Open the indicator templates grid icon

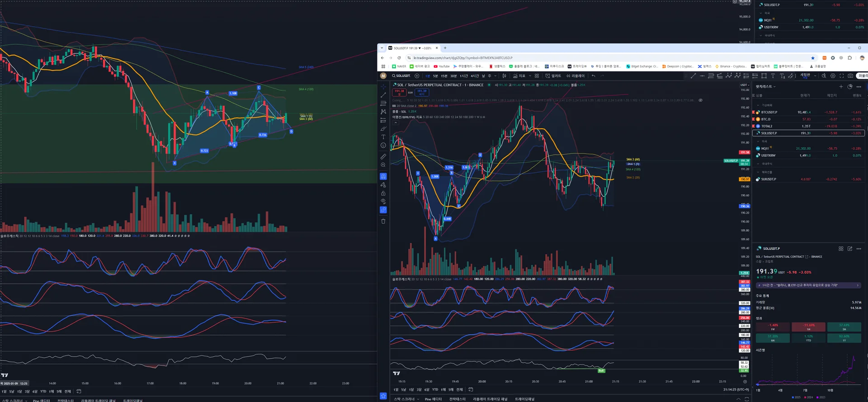[537, 76]
